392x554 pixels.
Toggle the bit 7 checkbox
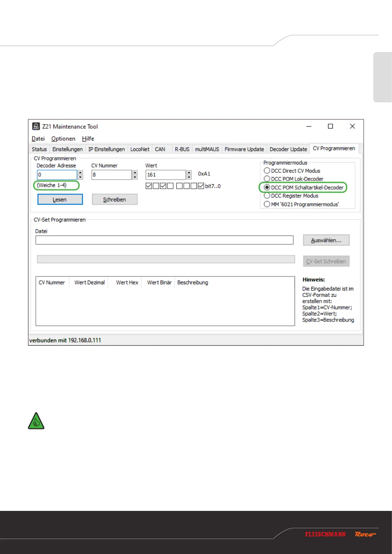coord(149,186)
